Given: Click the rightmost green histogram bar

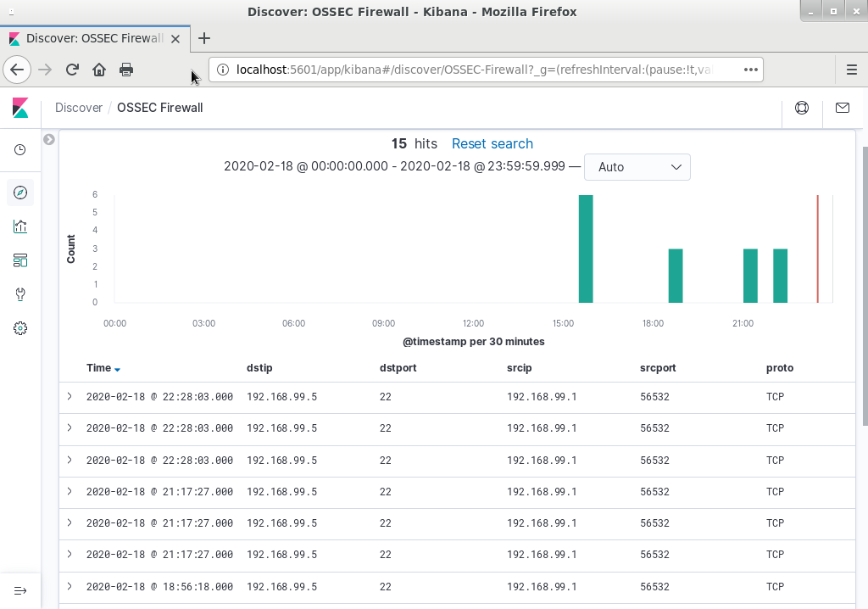Looking at the screenshot, I should pos(780,276).
